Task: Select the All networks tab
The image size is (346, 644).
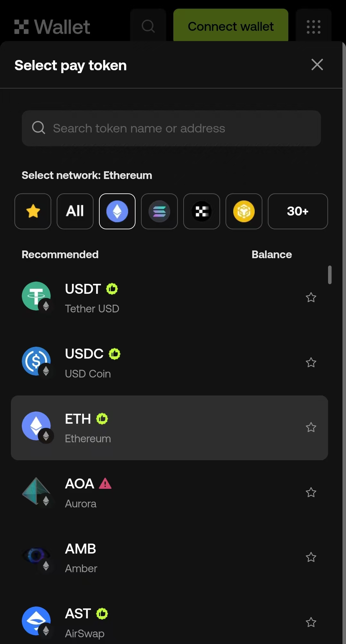Action: click(75, 211)
